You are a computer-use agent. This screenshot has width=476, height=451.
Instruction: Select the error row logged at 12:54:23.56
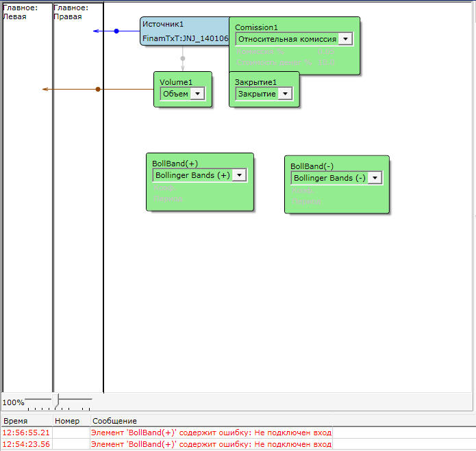tap(211, 445)
